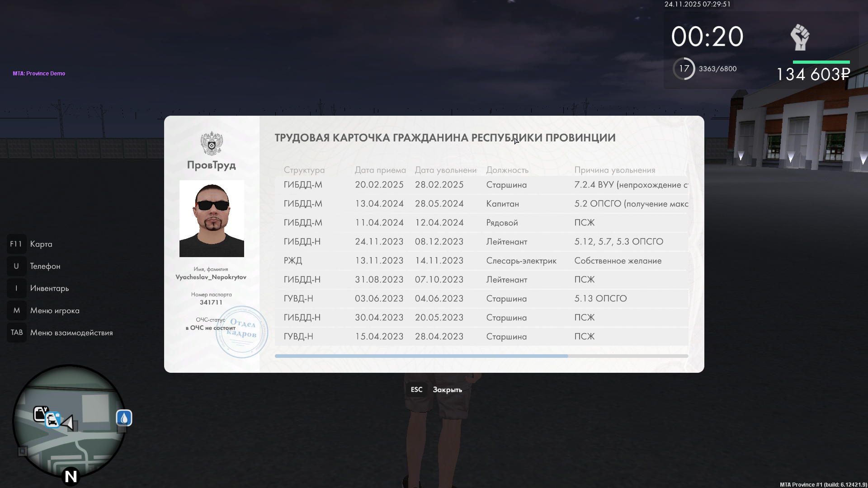The image size is (868, 488).
Task: Click the Отдел кадров blue stamp
Action: [x=242, y=332]
